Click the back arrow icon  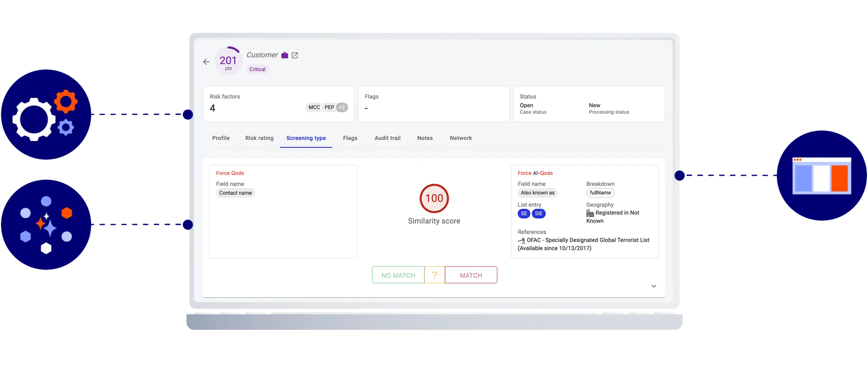coord(206,62)
